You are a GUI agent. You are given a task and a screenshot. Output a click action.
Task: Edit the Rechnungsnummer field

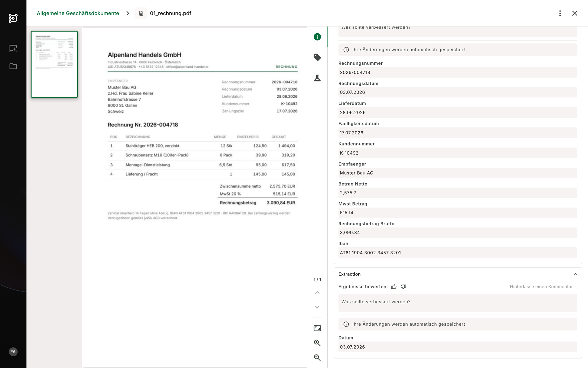pyautogui.click(x=458, y=72)
